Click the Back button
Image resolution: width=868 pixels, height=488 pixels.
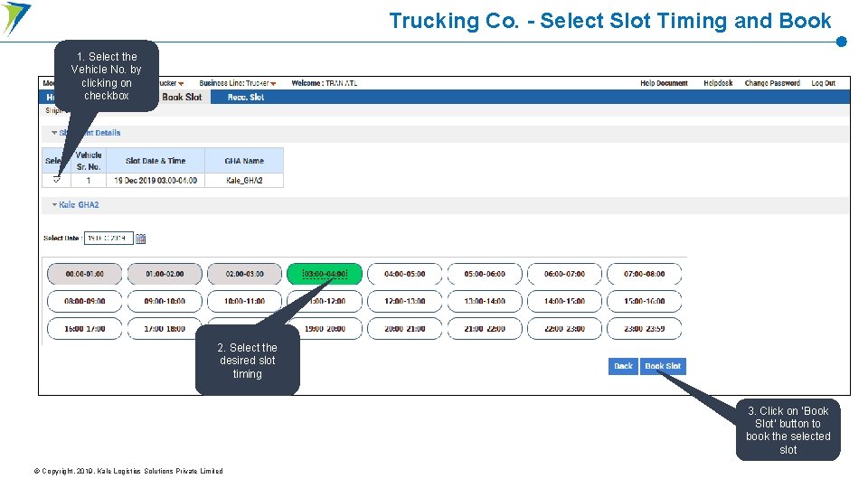click(x=623, y=366)
